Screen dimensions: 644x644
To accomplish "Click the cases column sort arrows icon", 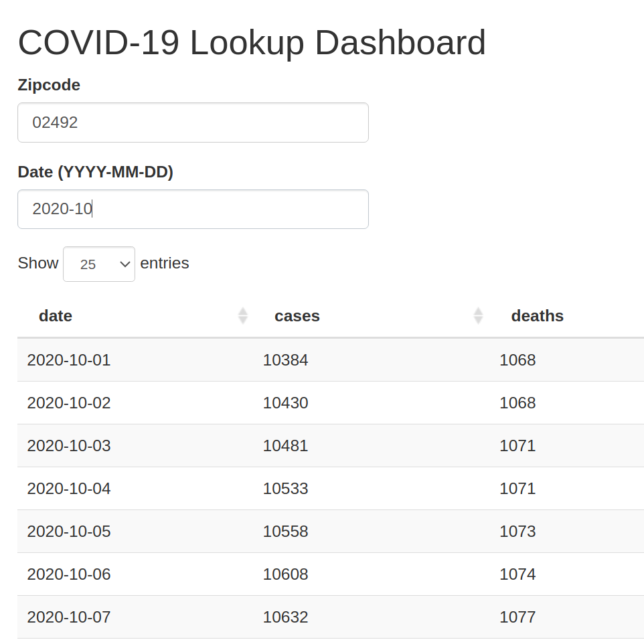I will [478, 316].
